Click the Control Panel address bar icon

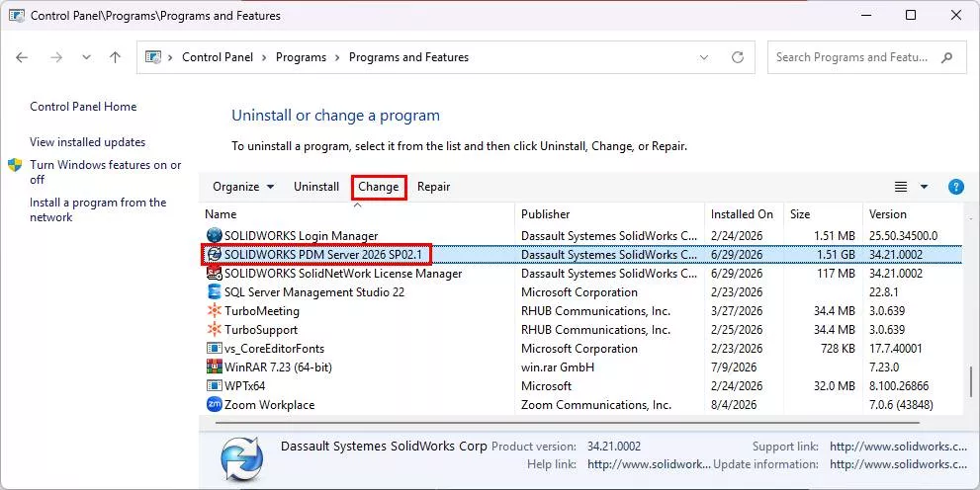pos(153,56)
